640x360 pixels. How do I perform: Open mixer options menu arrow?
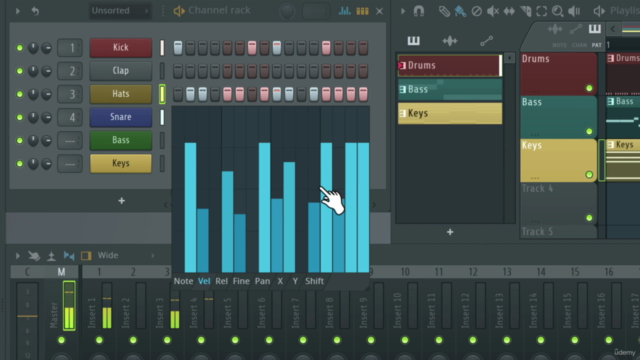(18, 256)
